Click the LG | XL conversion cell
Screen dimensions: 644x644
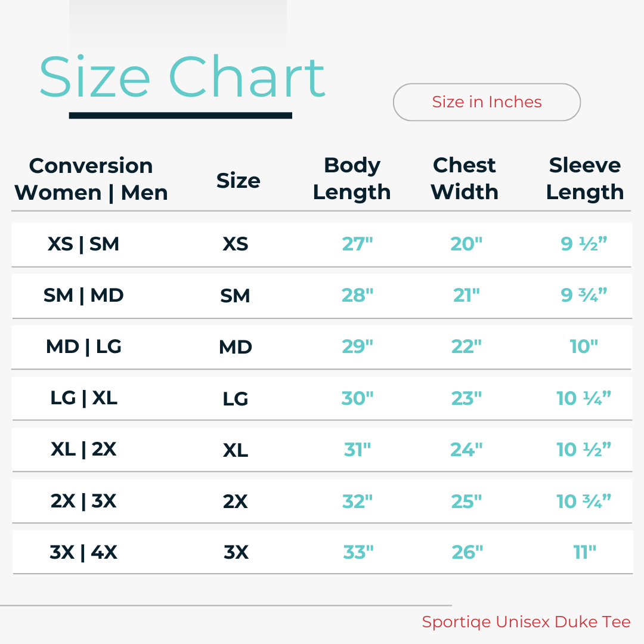(83, 398)
